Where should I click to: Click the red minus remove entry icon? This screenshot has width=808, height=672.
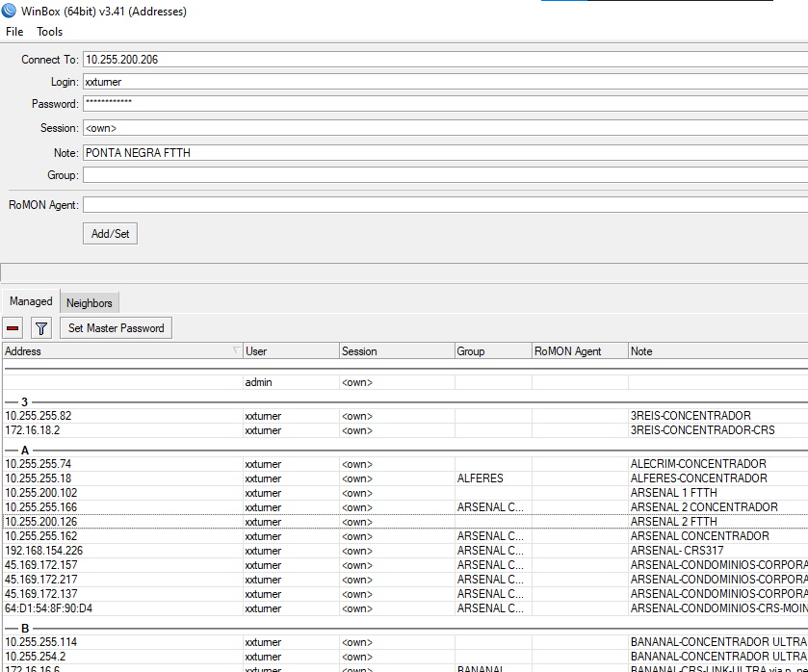[x=13, y=328]
